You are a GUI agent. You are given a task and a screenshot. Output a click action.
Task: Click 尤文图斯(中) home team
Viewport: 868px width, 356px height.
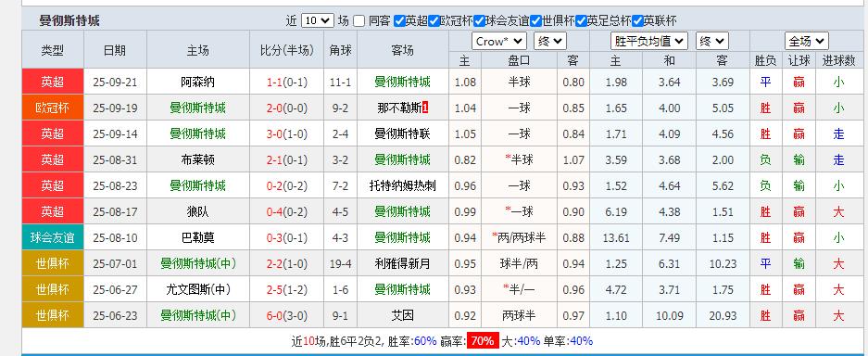point(197,289)
